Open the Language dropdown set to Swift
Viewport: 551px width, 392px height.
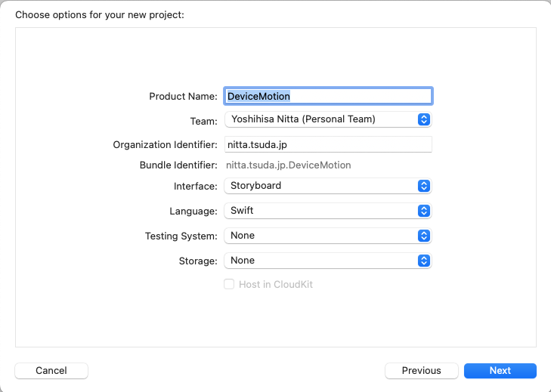pos(321,211)
